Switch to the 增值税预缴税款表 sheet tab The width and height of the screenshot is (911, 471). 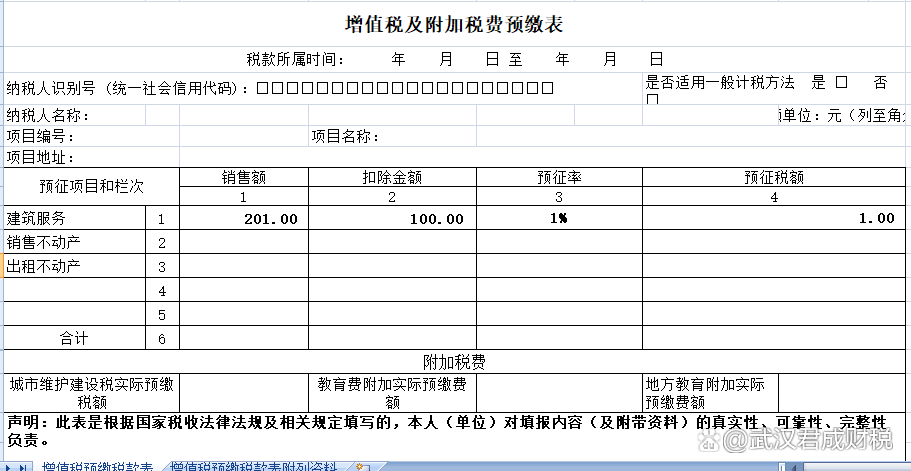point(97,466)
